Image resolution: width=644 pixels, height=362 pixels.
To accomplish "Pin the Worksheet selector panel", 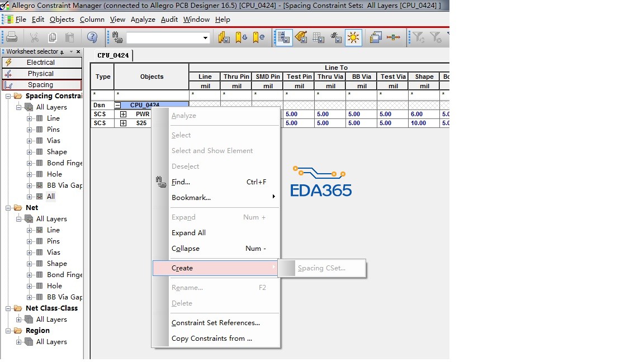I will click(62, 52).
